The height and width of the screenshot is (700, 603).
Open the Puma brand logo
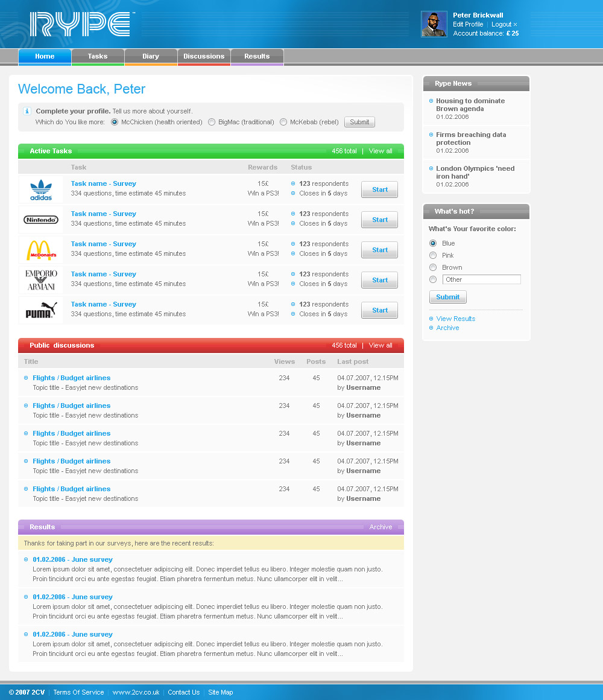click(x=41, y=310)
